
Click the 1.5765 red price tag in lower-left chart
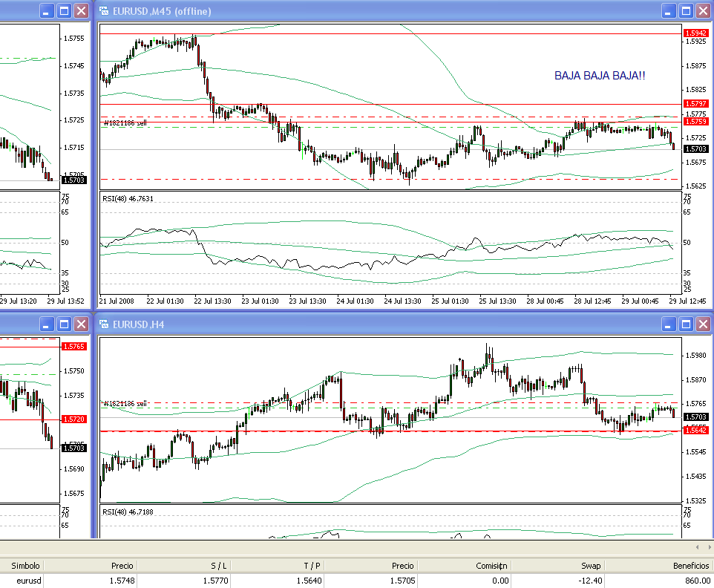tap(73, 346)
